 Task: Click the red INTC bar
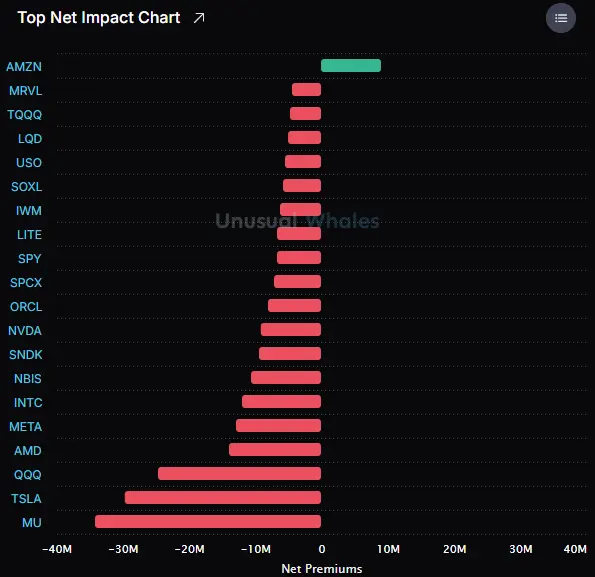point(282,402)
